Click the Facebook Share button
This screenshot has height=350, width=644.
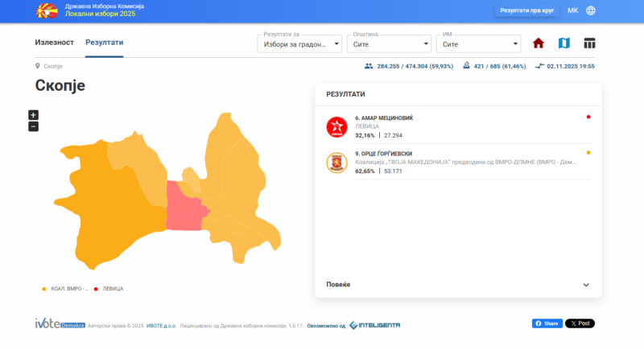(x=547, y=323)
